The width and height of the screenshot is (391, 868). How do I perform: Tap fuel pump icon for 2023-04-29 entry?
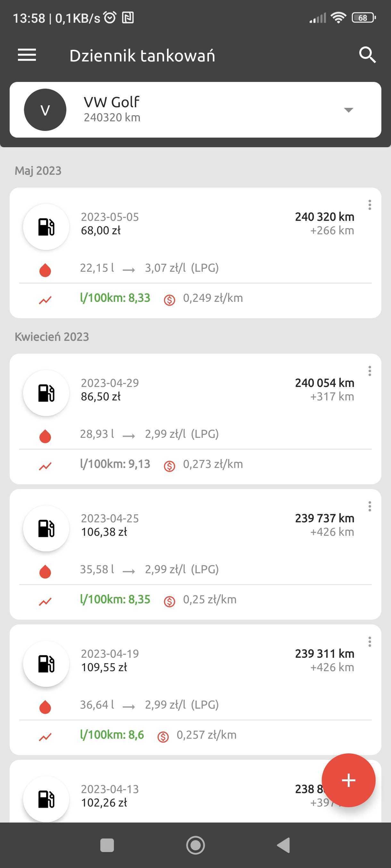coord(46,393)
